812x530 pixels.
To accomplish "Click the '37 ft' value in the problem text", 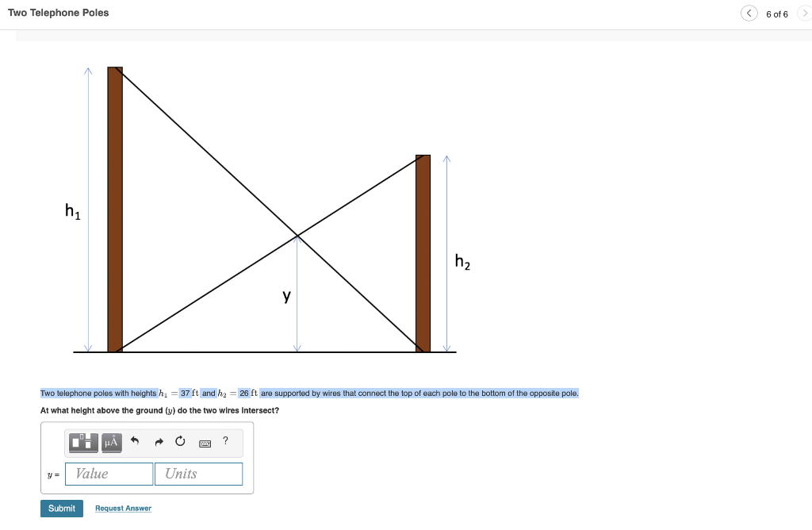I will (x=190, y=394).
